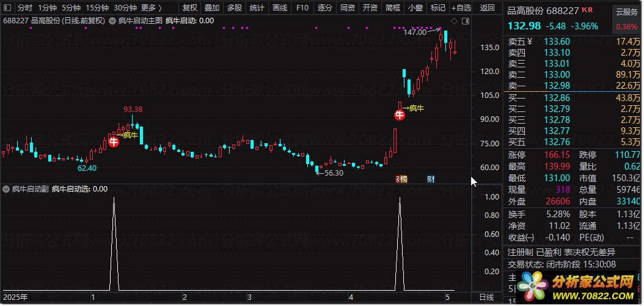Toggle the right panel layout icon
This screenshot has height=306, width=644.
[x=466, y=21]
